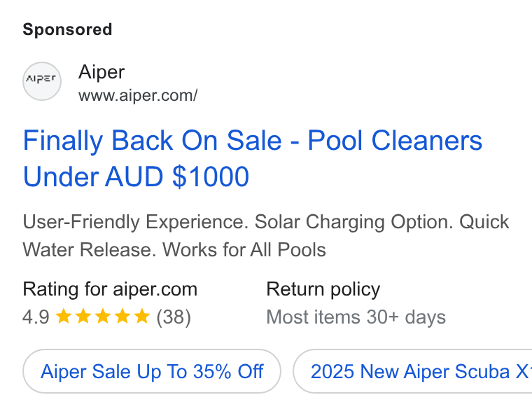The height and width of the screenshot is (416, 532).
Task: Click the 4.9 rating number
Action: [x=36, y=317]
